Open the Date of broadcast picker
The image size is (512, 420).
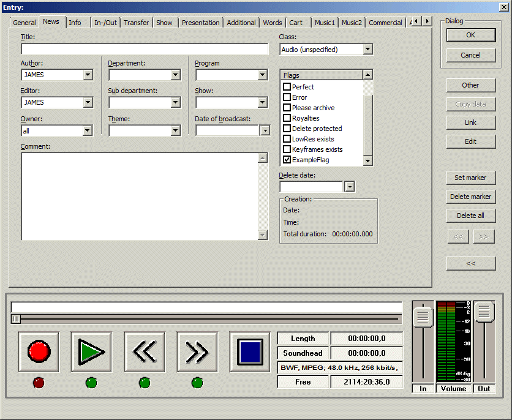[x=264, y=130]
